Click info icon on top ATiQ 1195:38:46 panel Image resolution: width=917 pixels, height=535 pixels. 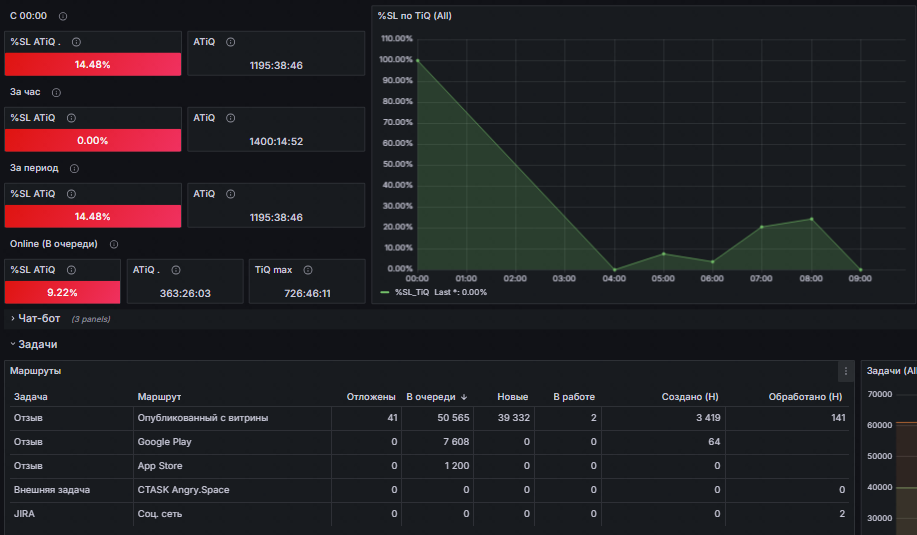pyautogui.click(x=230, y=42)
